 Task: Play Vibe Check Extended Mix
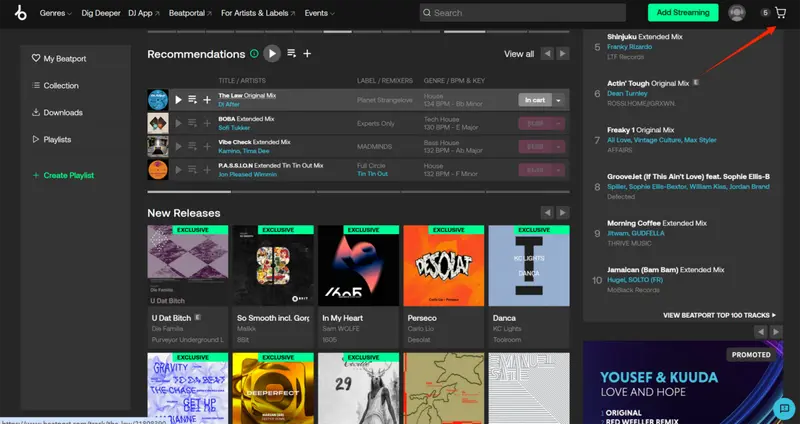pyautogui.click(x=178, y=146)
